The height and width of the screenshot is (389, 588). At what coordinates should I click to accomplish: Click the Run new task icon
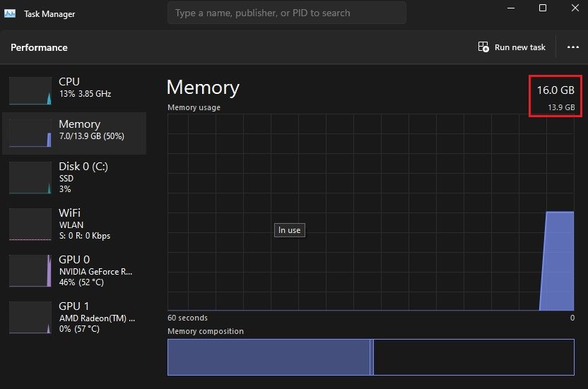483,47
